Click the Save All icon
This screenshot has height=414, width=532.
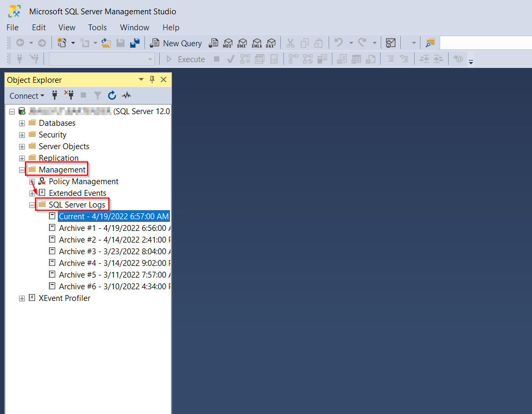click(135, 43)
